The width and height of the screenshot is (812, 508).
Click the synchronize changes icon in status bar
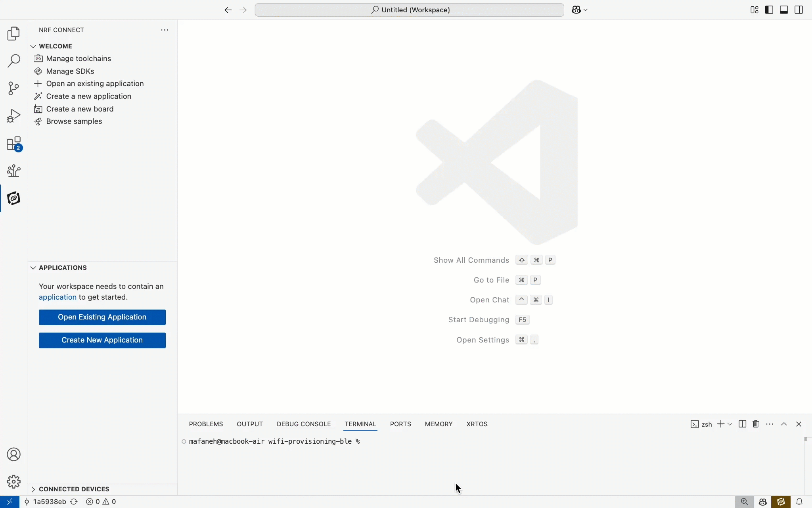(x=74, y=502)
